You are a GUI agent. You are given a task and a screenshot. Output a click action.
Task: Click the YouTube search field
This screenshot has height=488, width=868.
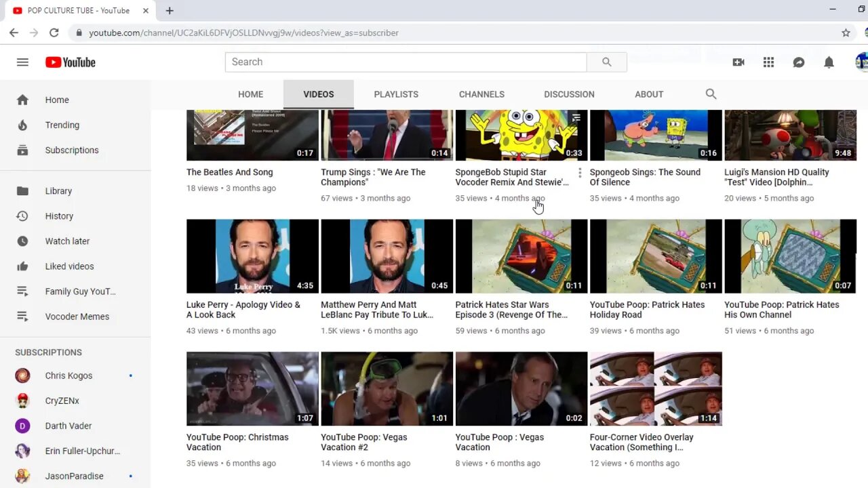click(x=406, y=62)
